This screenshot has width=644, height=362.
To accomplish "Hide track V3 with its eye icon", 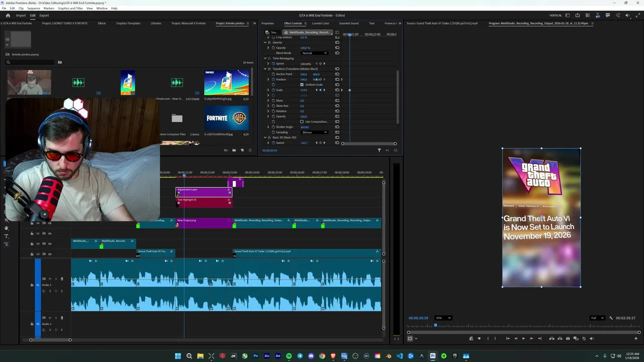I will 49,254.
